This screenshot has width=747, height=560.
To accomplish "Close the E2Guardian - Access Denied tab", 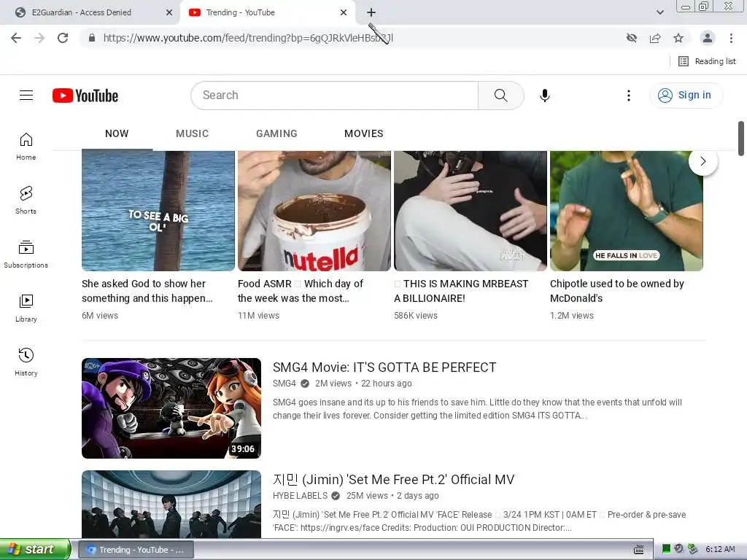I will (x=169, y=12).
